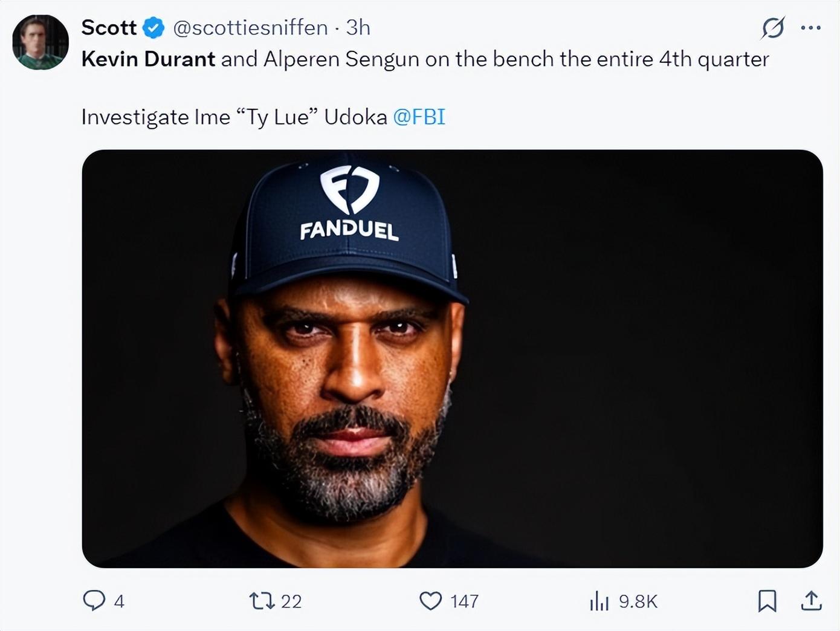Bookmark this tweet
The height and width of the screenshot is (631, 840).
pyautogui.click(x=767, y=601)
